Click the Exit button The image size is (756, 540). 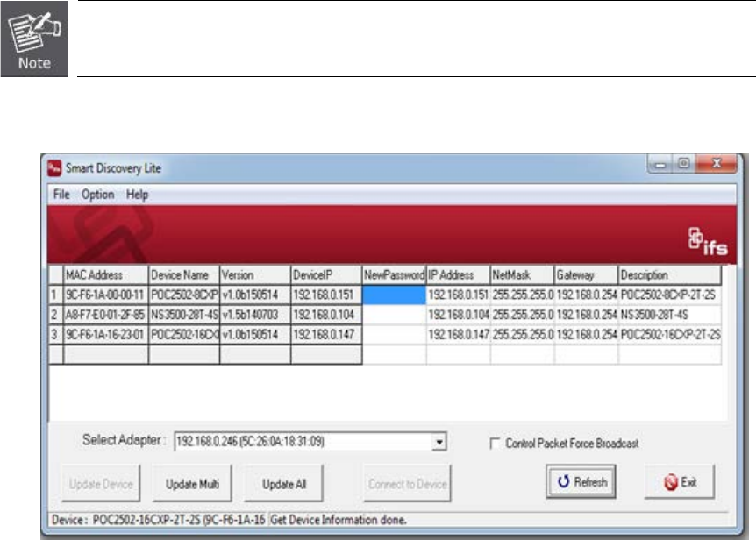coord(680,482)
